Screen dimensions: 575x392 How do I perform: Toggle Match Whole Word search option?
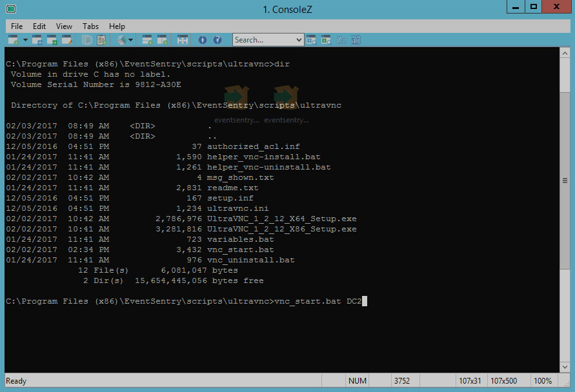pyautogui.click(x=356, y=39)
